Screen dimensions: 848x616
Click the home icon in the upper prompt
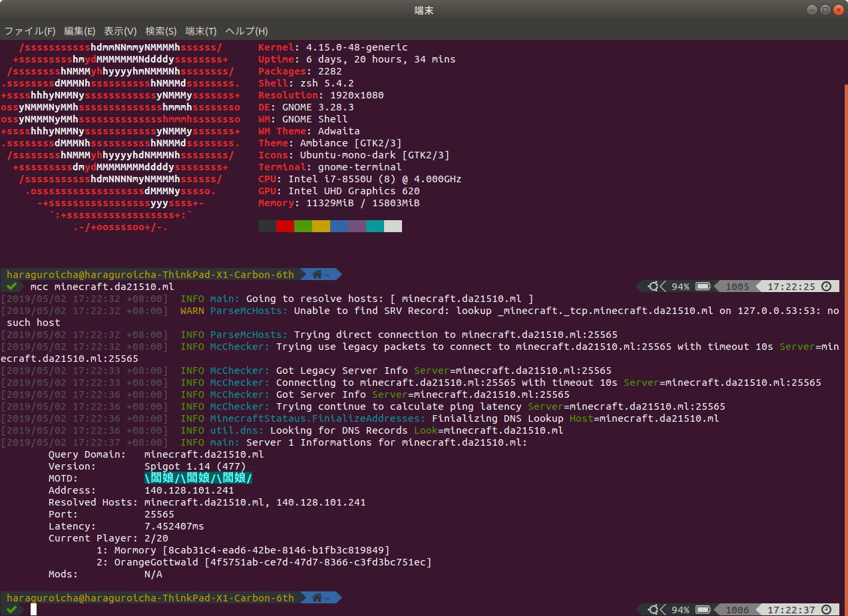[x=317, y=274]
